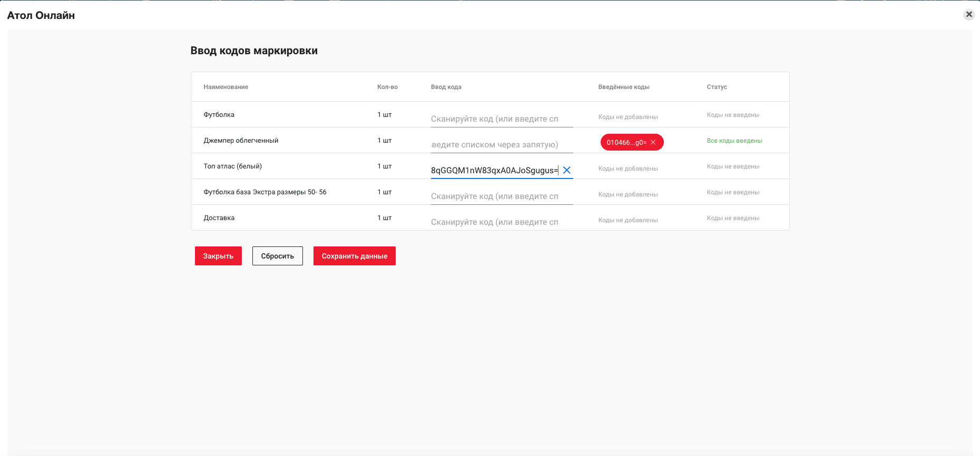Clear the entered code in Топ атлас field
The width and height of the screenshot is (980, 456).
point(566,170)
